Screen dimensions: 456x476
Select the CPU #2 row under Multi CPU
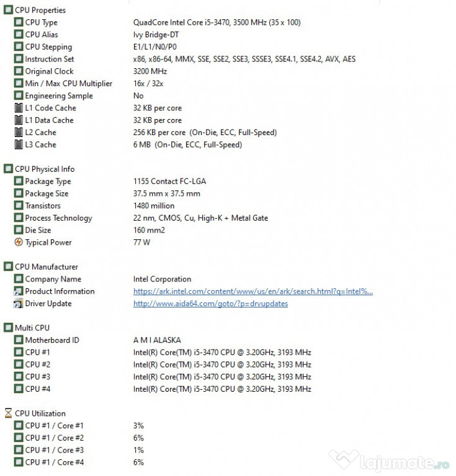click(163, 364)
